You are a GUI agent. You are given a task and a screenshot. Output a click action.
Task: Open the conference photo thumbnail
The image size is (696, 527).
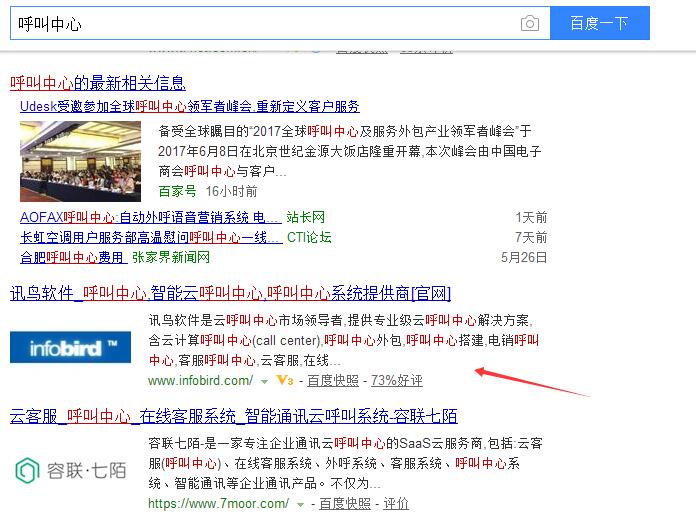(x=80, y=160)
